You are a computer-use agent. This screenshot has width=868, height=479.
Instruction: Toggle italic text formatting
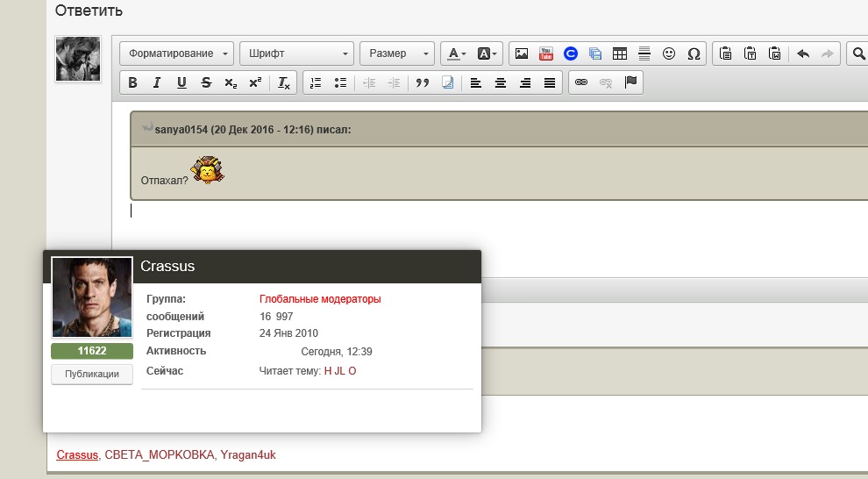tap(157, 83)
